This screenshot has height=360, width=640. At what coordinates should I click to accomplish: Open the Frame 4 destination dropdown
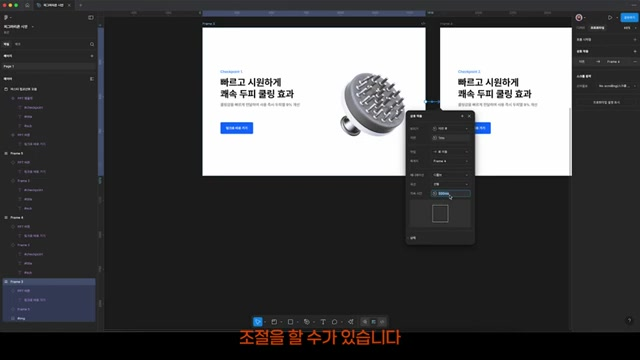pyautogui.click(x=451, y=161)
